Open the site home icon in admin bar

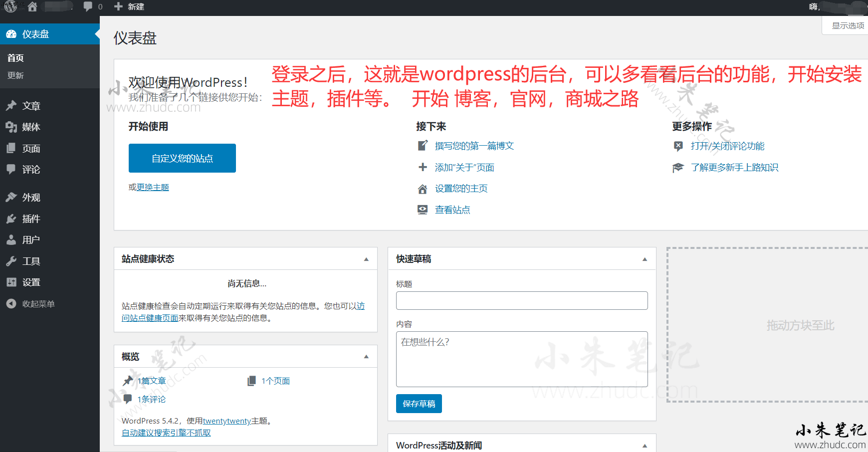coord(32,6)
